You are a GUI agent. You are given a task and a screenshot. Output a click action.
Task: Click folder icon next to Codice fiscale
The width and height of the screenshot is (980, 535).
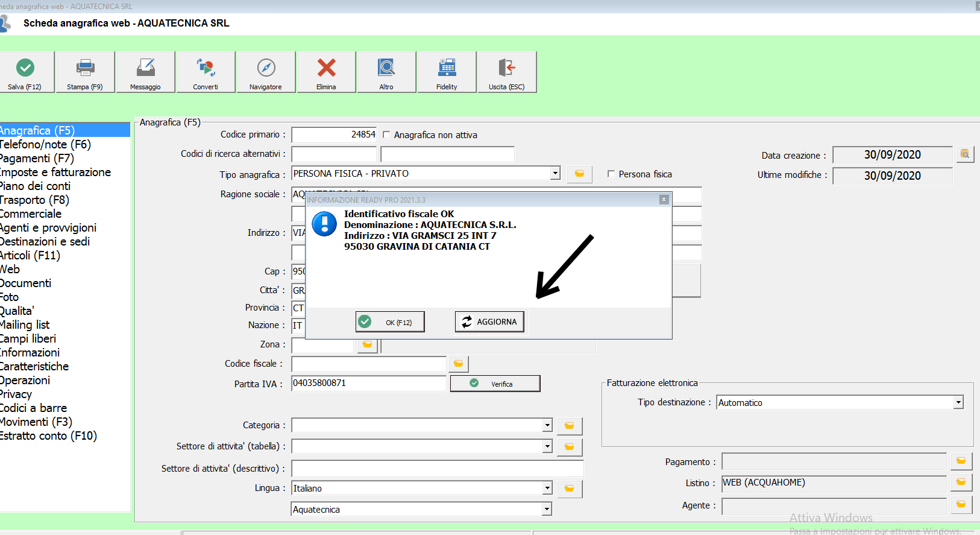(458, 364)
